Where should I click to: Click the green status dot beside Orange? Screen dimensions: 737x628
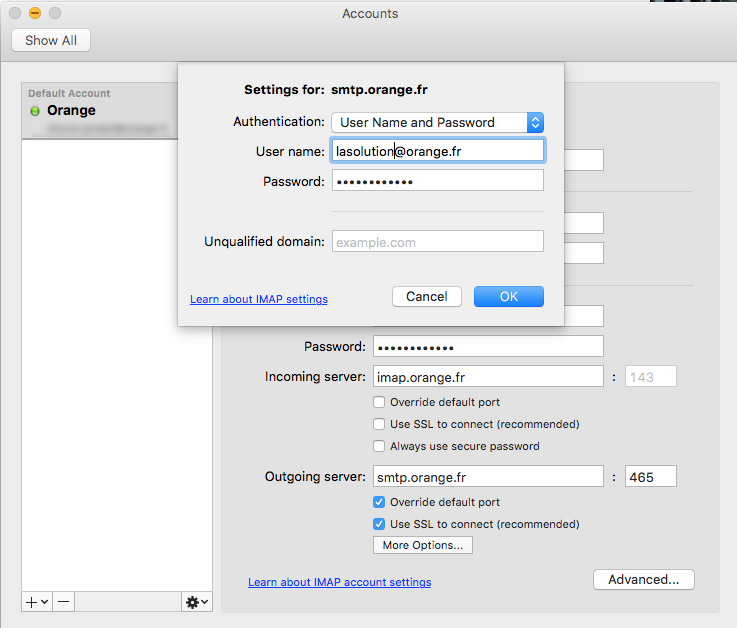point(35,111)
